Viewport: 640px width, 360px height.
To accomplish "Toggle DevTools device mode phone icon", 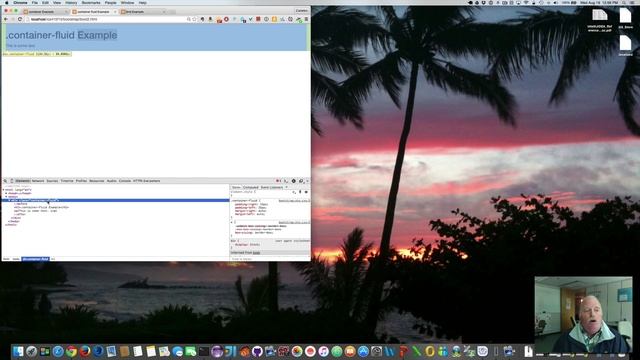I will (12, 181).
